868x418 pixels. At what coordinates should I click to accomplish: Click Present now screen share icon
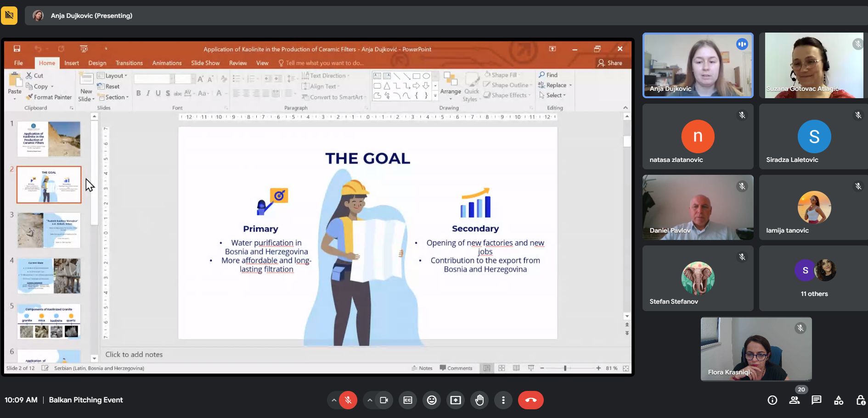[x=456, y=400]
